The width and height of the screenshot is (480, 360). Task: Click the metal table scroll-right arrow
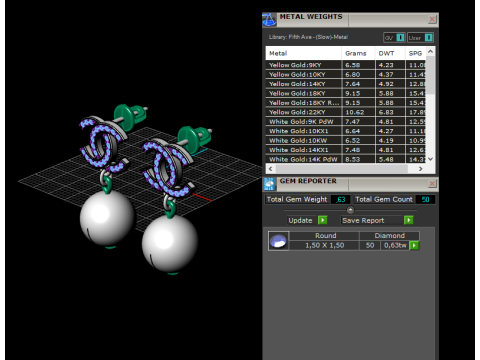[420, 169]
